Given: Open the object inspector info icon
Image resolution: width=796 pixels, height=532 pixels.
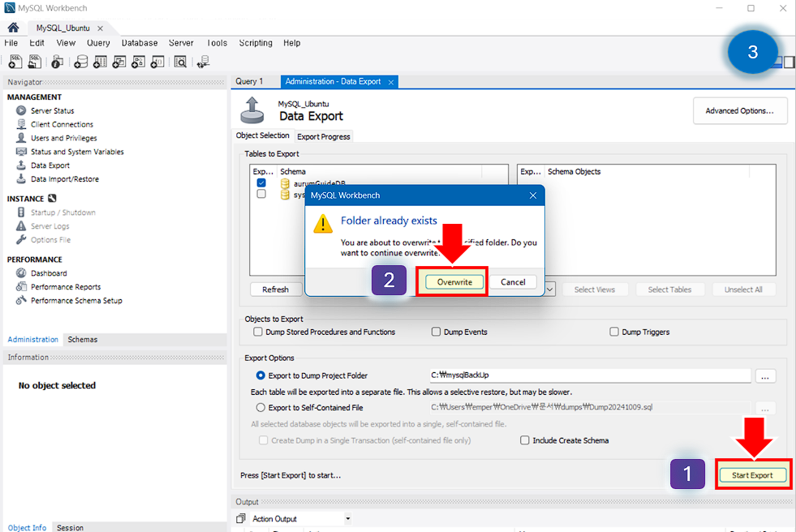Looking at the screenshot, I should coord(58,62).
